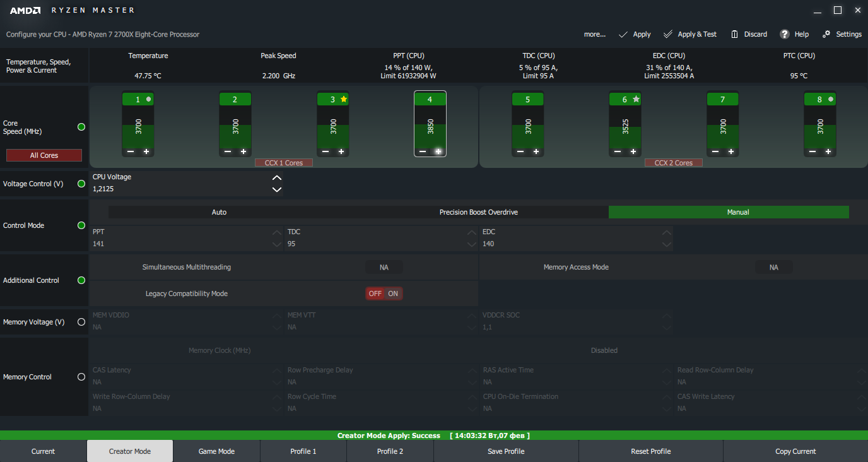Lower core 3 speed using minus icon
The image size is (868, 462).
pyautogui.click(x=325, y=151)
